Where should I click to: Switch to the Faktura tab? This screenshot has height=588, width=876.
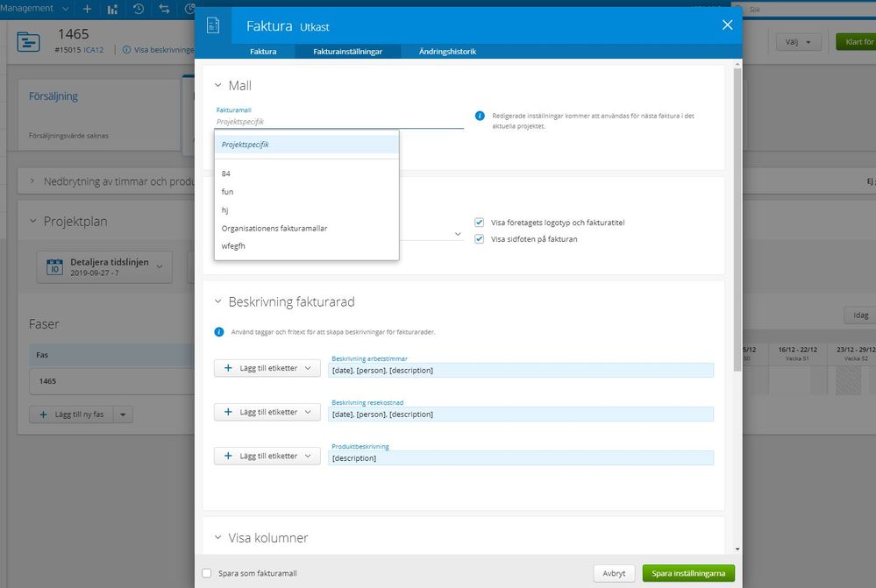coord(263,52)
